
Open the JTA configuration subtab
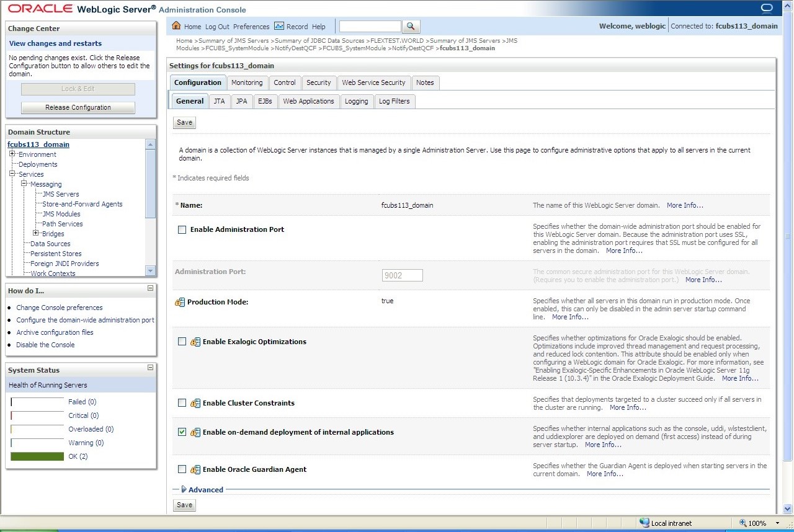(219, 101)
